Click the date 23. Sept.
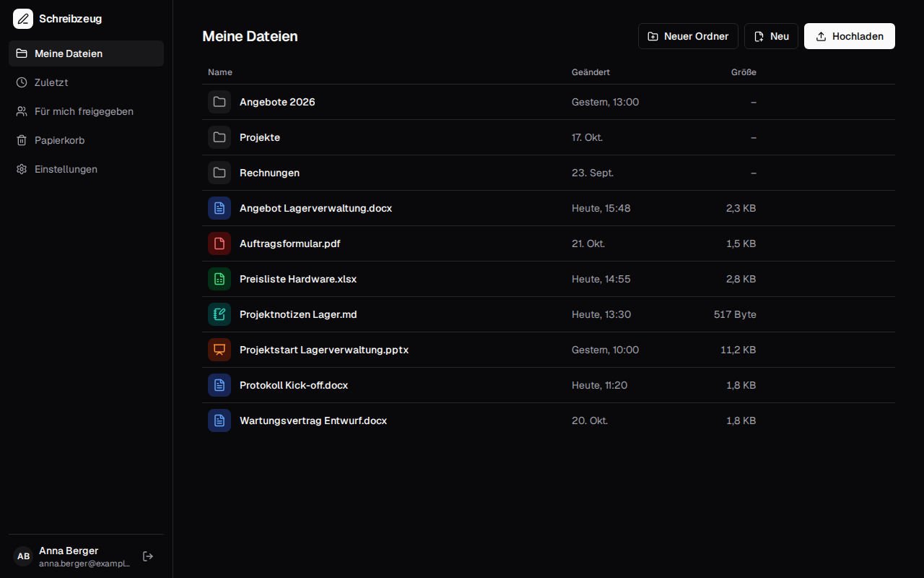Viewport: 924px width, 578px height. [x=593, y=173]
